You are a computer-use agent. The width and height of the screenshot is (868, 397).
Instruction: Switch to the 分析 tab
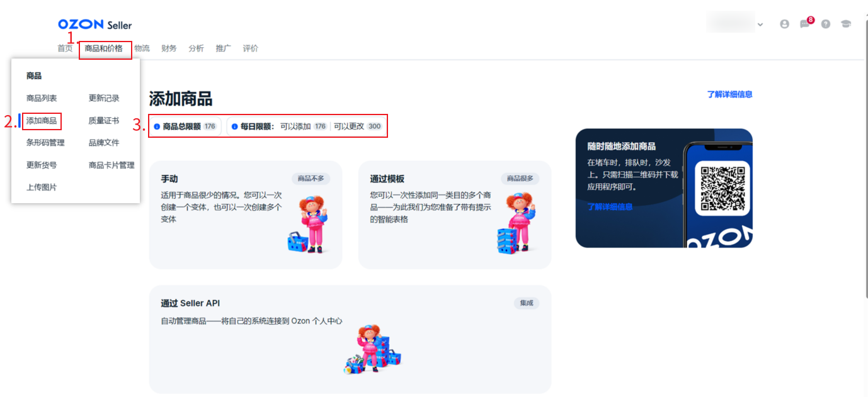(196, 48)
